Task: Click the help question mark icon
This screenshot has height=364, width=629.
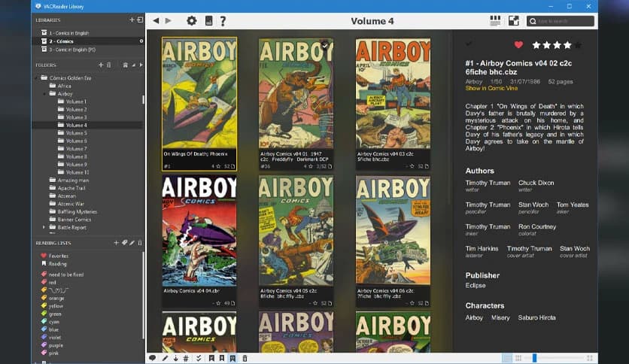Action: (x=223, y=21)
